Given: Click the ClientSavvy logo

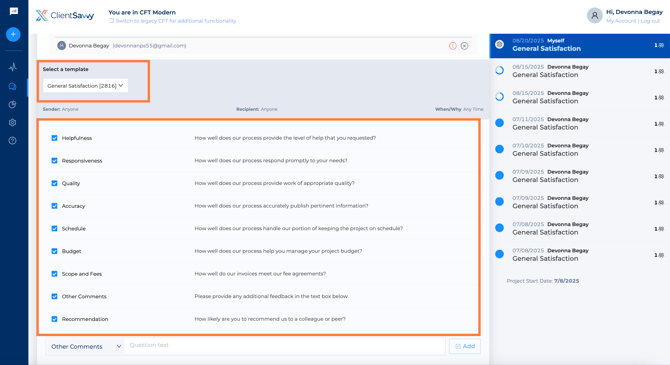Looking at the screenshot, I should 65,16.
